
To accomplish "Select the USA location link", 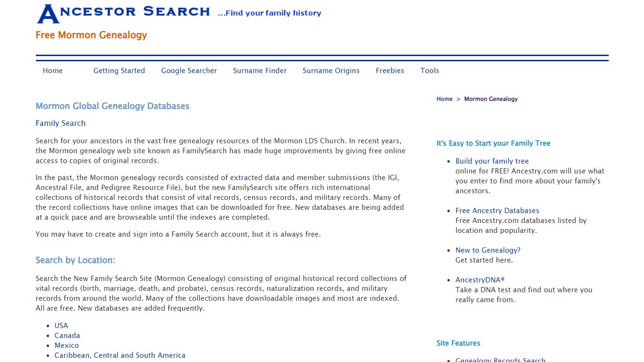I will tap(61, 326).
